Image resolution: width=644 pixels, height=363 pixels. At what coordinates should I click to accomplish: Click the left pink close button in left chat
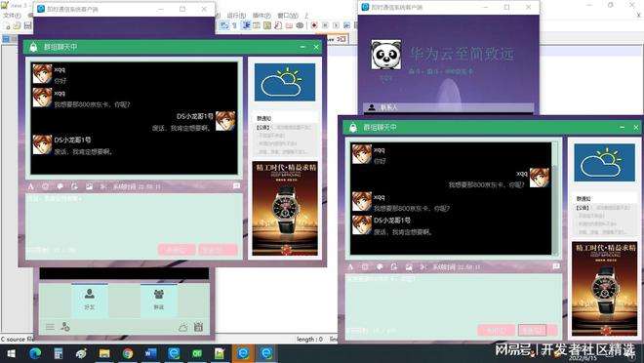tap(177, 249)
